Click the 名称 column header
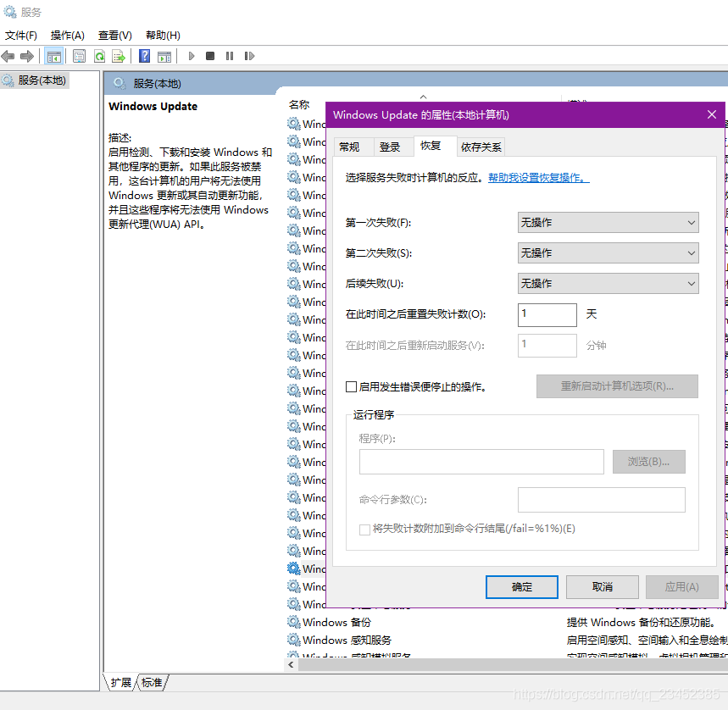The width and height of the screenshot is (728, 710). coord(299,105)
